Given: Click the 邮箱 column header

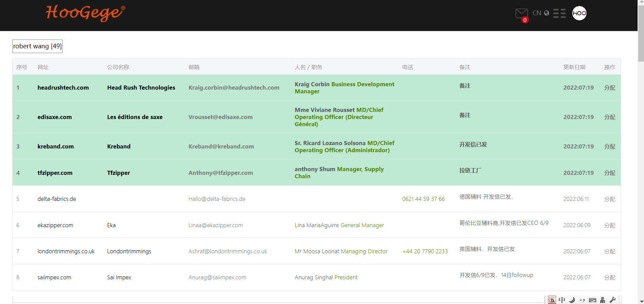Looking at the screenshot, I should click(194, 67).
